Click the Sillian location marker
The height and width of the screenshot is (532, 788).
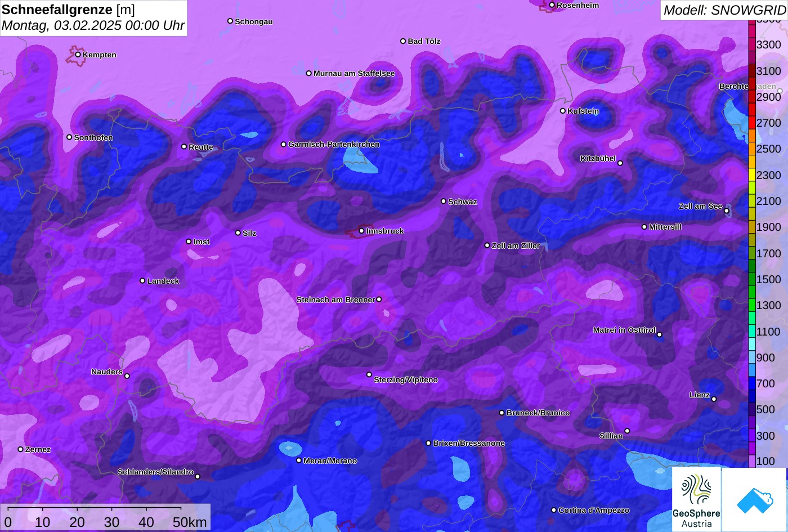click(x=627, y=431)
